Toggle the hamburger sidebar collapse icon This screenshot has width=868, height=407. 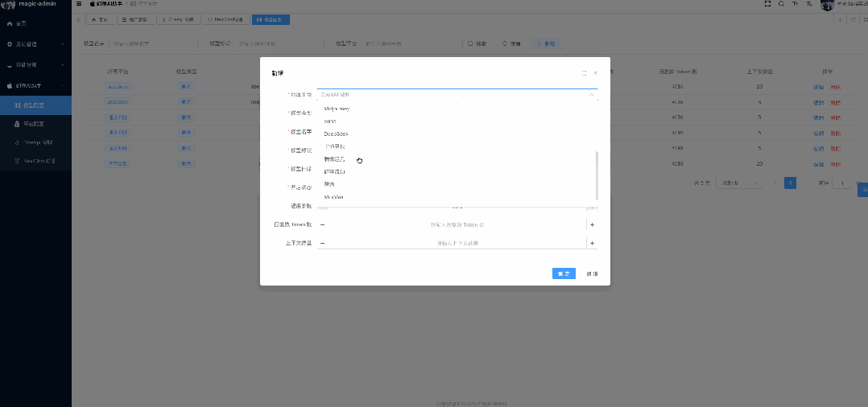(79, 3)
